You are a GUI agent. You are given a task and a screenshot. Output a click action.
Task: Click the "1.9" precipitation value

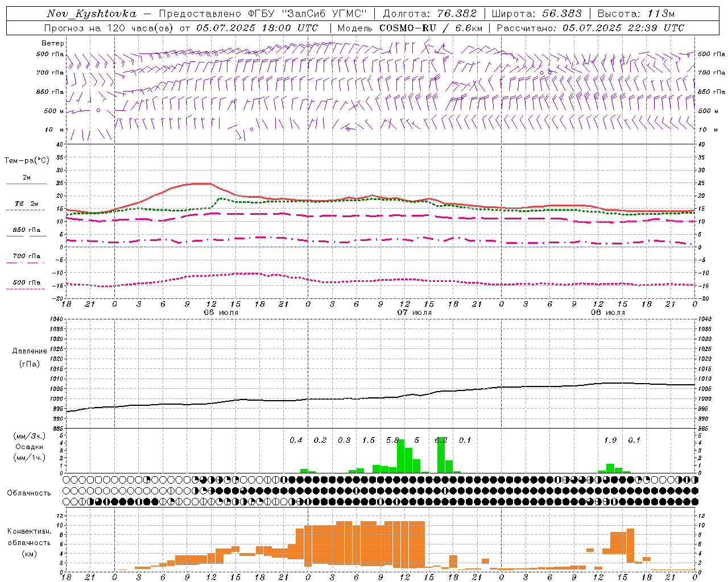tap(610, 440)
